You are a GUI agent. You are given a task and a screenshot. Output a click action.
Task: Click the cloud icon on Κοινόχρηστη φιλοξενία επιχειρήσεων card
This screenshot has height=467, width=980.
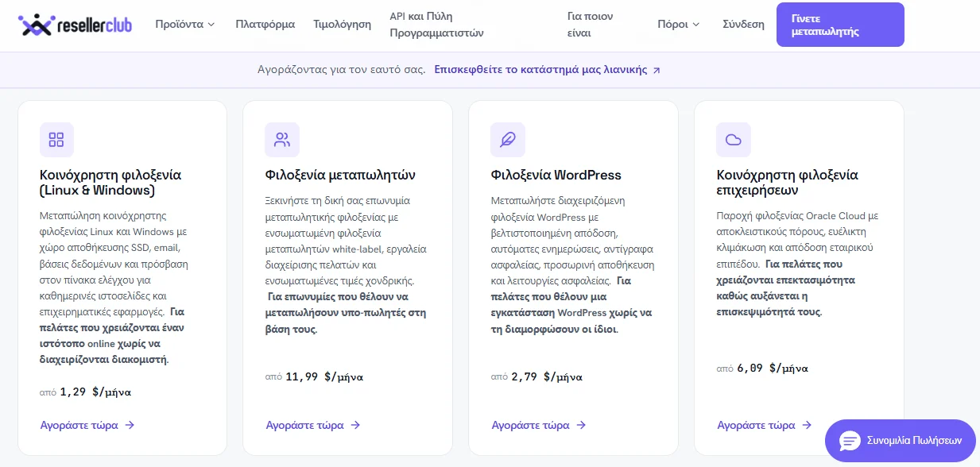coord(734,140)
